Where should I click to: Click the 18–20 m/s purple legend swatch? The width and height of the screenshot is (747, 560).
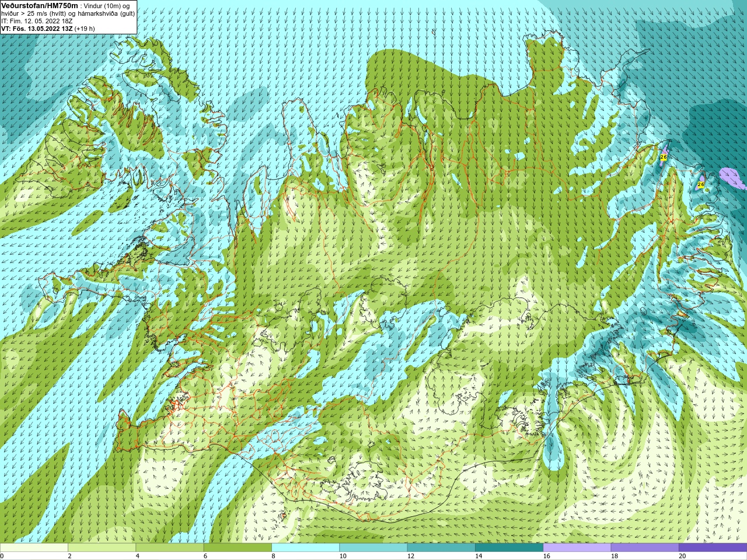[645, 548]
